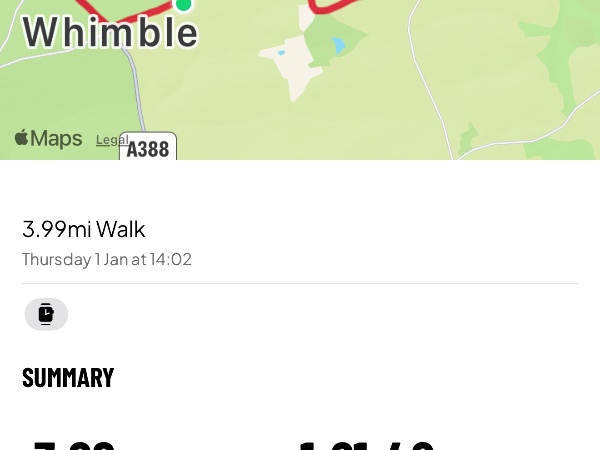Click the Apple Maps logo
The image size is (600, 450).
click(x=48, y=139)
